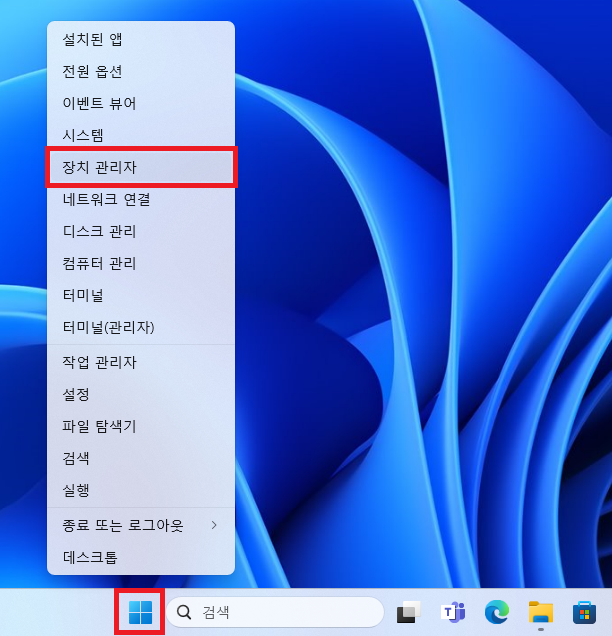Open 작업 관리자 (Task Manager)
The width and height of the screenshot is (612, 636).
tap(141, 362)
